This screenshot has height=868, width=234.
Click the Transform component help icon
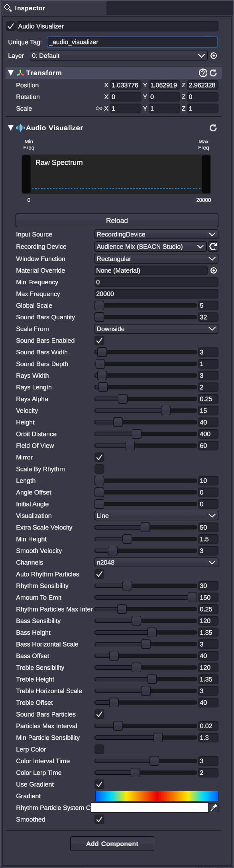(204, 73)
